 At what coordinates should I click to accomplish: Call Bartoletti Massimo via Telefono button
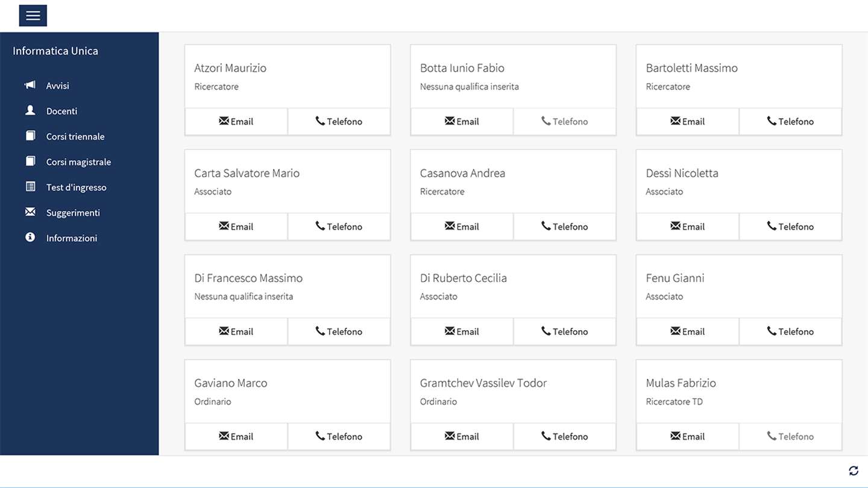(790, 122)
